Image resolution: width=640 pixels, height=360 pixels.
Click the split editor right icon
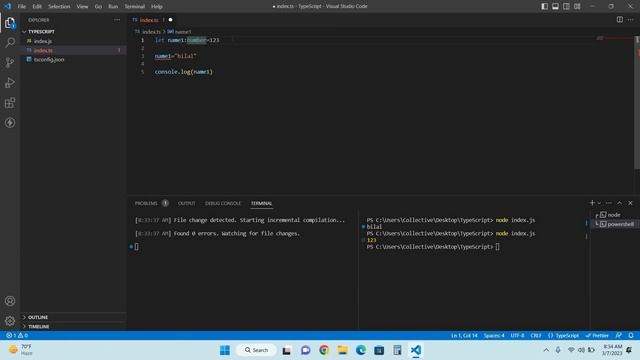coord(620,20)
